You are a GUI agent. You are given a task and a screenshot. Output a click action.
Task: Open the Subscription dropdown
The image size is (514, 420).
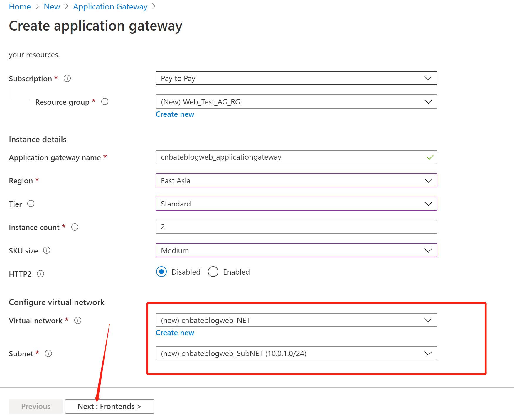tap(428, 78)
